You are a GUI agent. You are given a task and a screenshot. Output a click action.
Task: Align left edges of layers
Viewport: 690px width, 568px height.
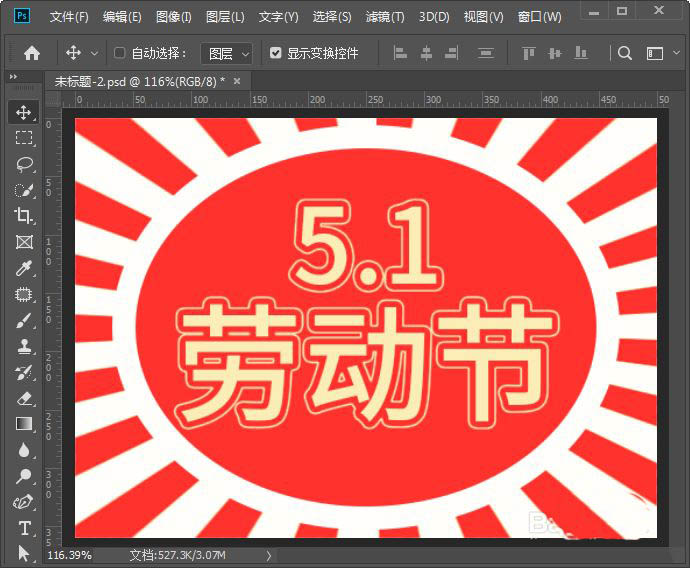[400, 53]
